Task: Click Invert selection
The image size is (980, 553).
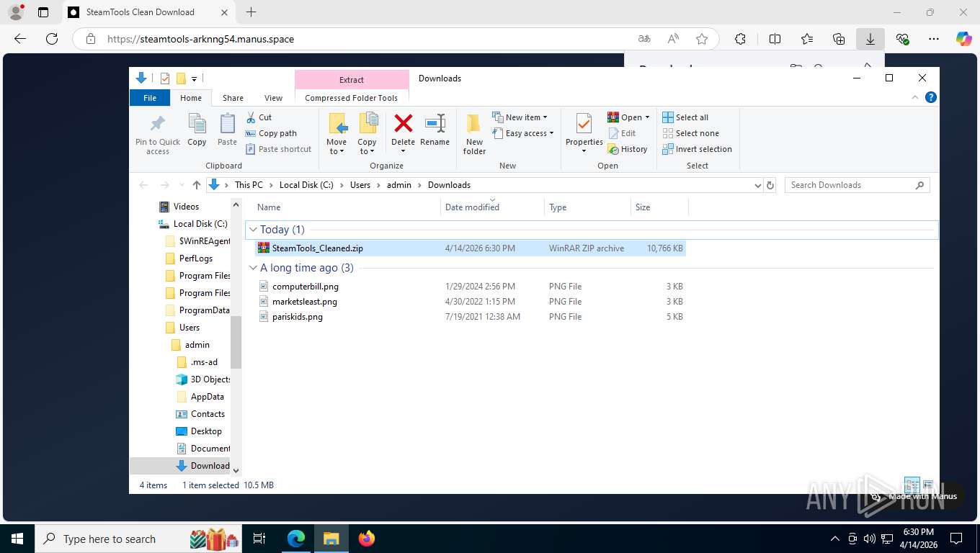Action: 697,149
